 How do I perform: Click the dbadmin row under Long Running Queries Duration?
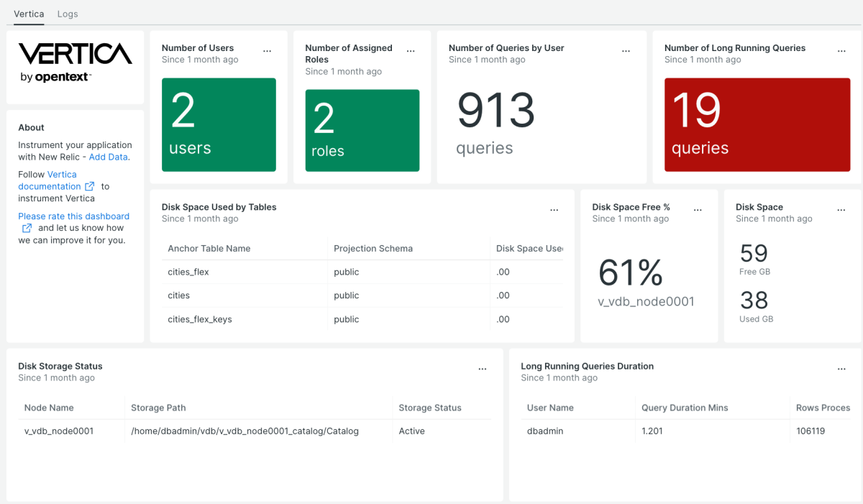click(544, 431)
